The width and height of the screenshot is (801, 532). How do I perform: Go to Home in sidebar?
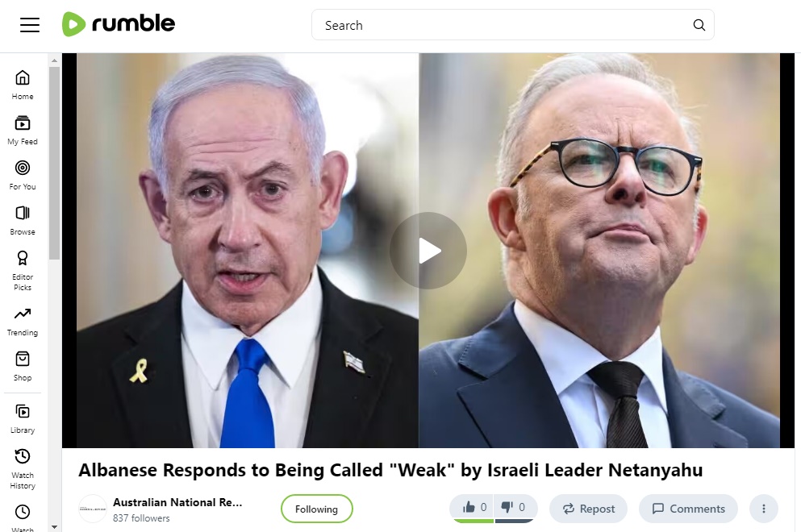pos(23,85)
